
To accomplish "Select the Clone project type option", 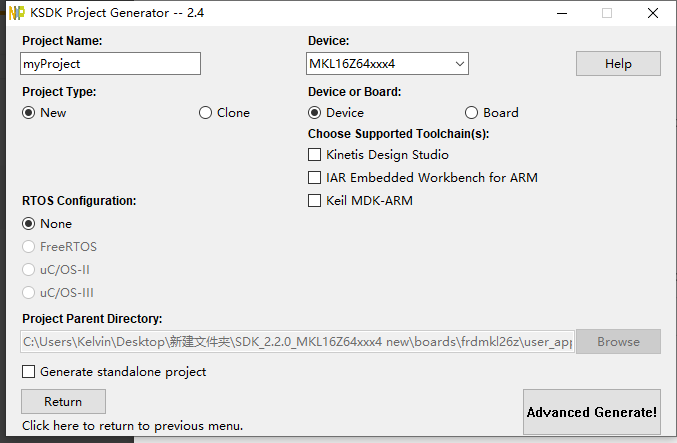I will pyautogui.click(x=206, y=113).
